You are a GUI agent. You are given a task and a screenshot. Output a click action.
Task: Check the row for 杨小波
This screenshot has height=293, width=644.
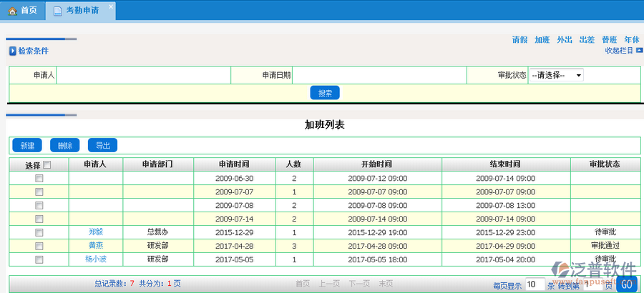39,260
